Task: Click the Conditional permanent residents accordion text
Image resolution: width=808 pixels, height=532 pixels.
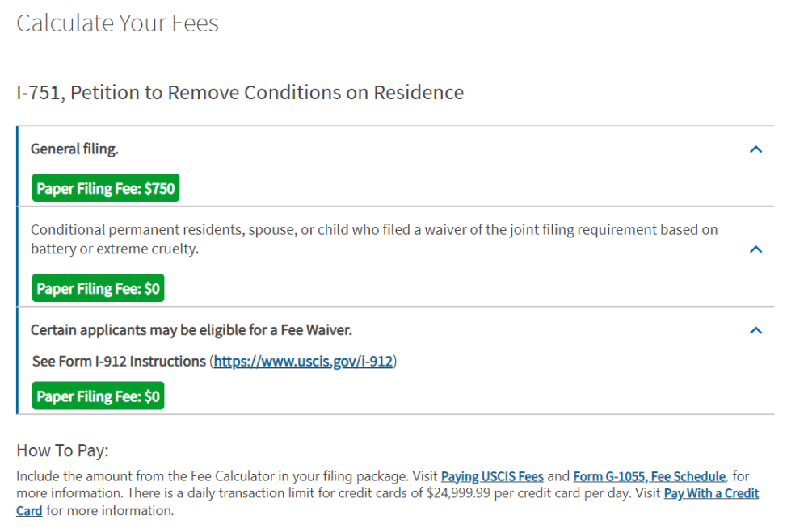Action: click(x=374, y=239)
